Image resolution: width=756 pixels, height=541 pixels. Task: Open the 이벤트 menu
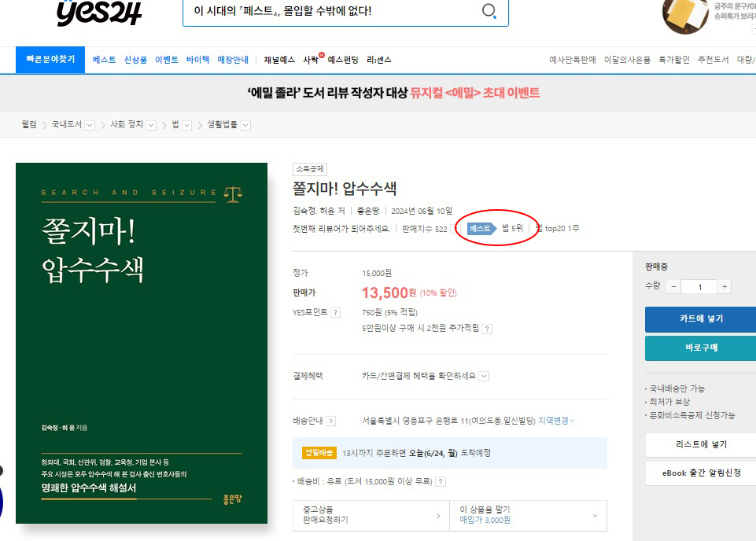pyautogui.click(x=166, y=60)
